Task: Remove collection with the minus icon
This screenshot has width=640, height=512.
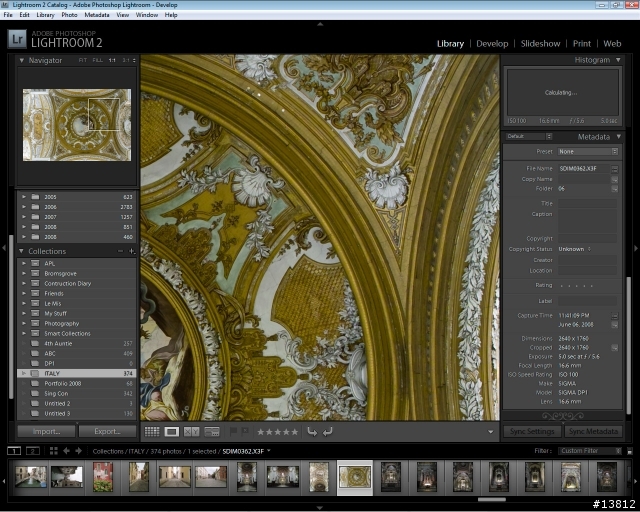Action: [120, 251]
